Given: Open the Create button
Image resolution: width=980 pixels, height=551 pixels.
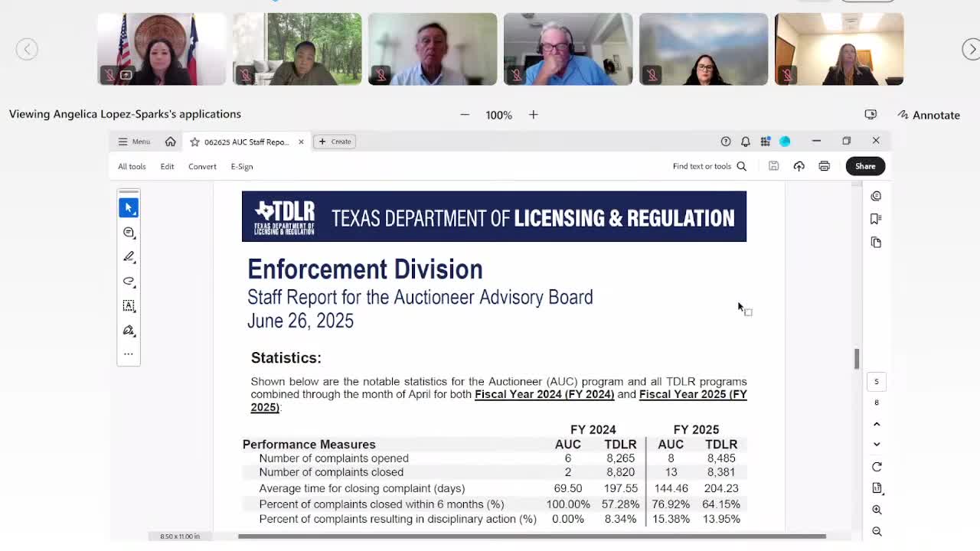Looking at the screenshot, I should [x=335, y=142].
